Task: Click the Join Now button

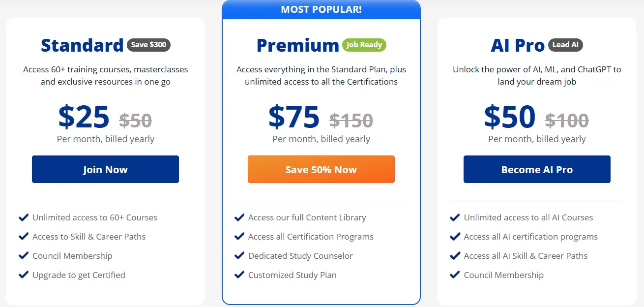Action: [x=105, y=169]
